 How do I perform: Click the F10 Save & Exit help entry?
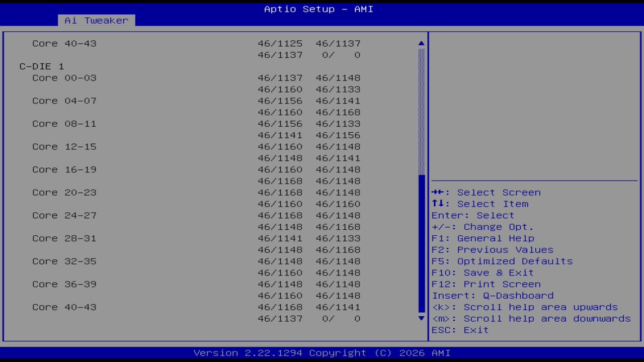[x=482, y=273]
